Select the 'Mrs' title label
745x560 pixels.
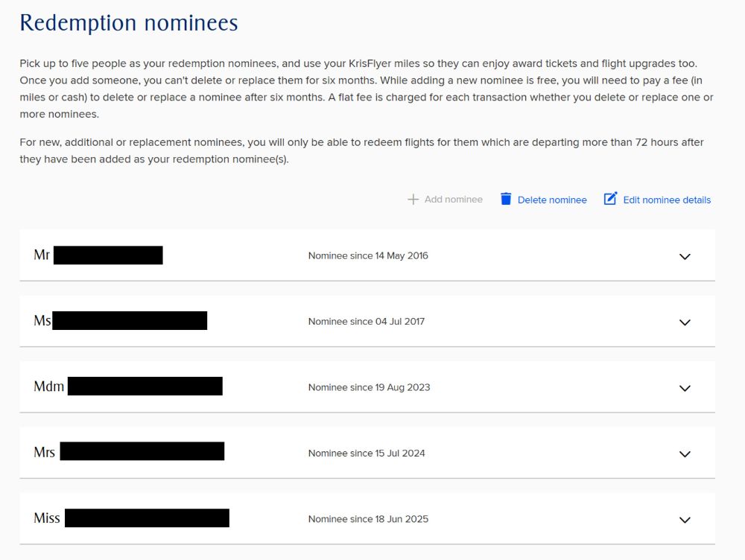click(45, 453)
